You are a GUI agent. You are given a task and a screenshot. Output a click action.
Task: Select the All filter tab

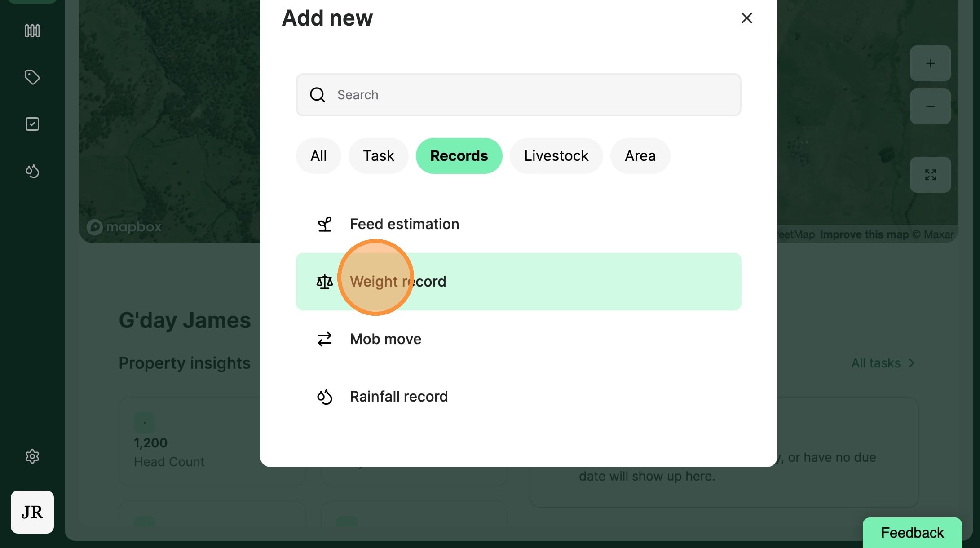coord(318,156)
